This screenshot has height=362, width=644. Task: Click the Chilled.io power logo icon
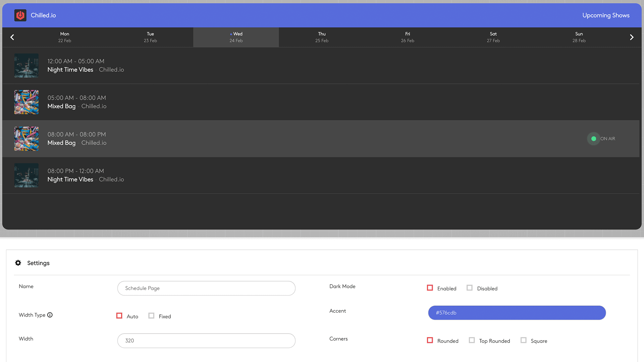[x=20, y=15]
